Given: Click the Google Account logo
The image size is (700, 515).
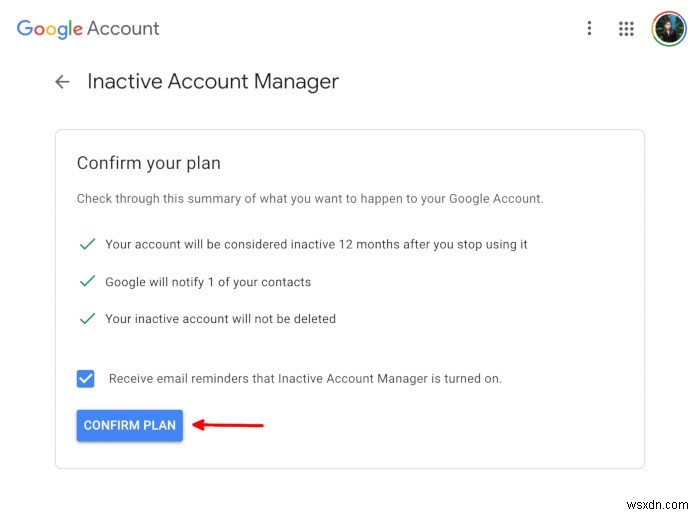Looking at the screenshot, I should click(88, 29).
